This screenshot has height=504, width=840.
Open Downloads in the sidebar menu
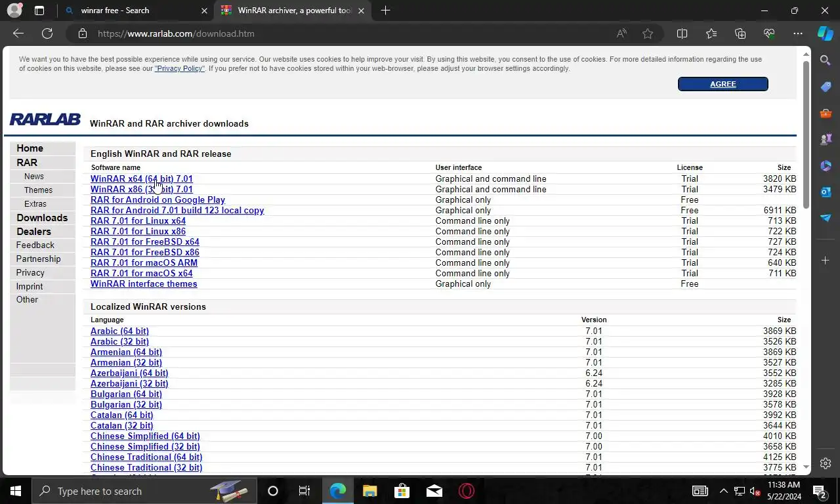point(42,218)
